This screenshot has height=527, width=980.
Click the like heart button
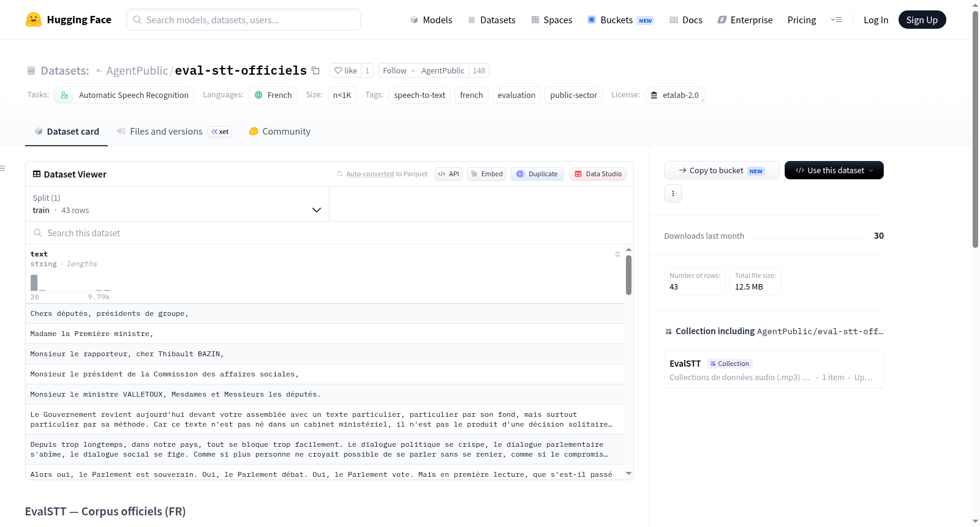coord(345,70)
